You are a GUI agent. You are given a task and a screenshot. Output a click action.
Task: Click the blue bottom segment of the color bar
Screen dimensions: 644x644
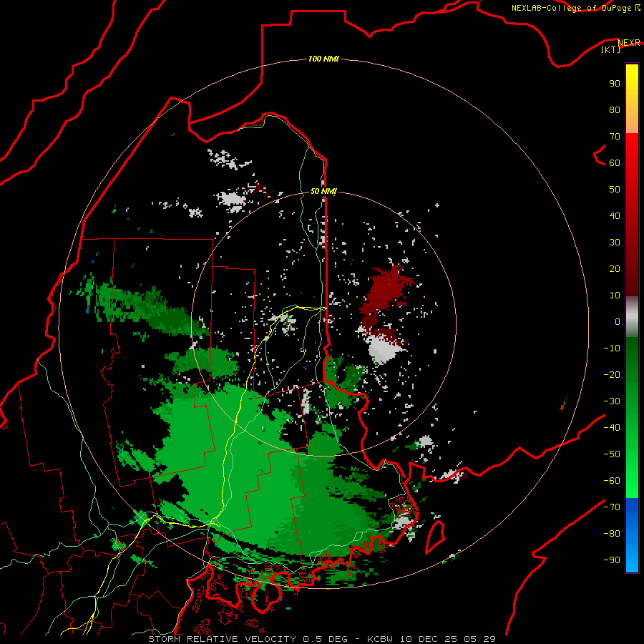point(632,535)
